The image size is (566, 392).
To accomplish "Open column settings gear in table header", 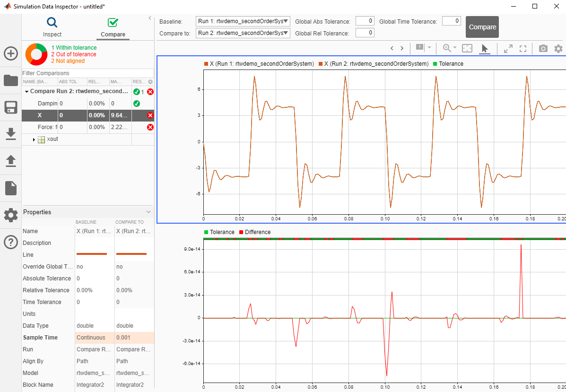I will pos(150,82).
